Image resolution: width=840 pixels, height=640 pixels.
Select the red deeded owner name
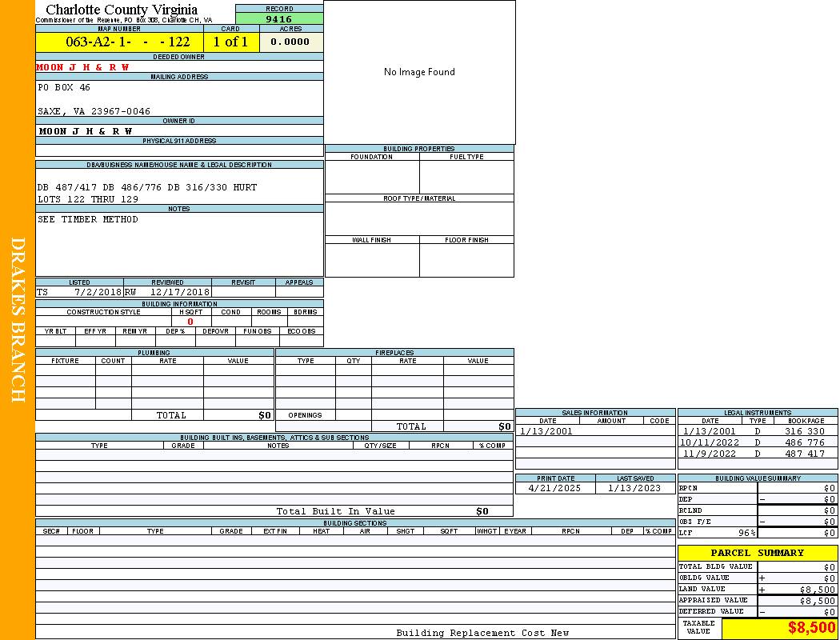83,67
